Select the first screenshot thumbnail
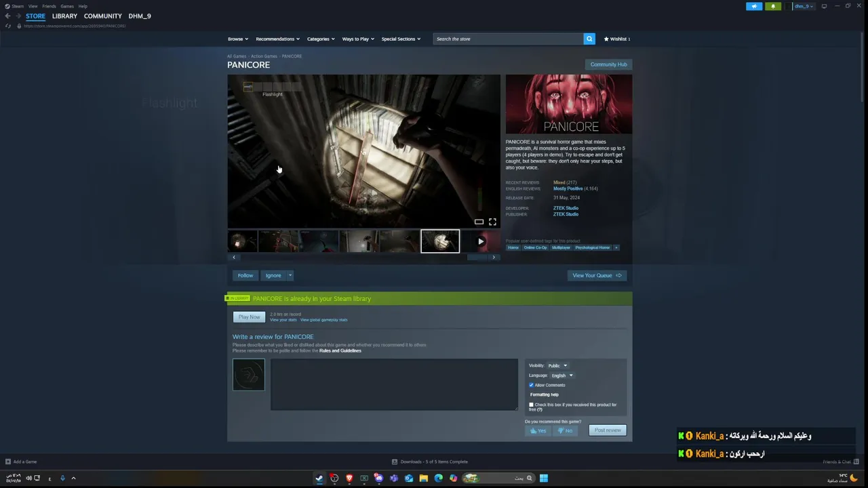Screen dimensions: 868x488 point(242,241)
